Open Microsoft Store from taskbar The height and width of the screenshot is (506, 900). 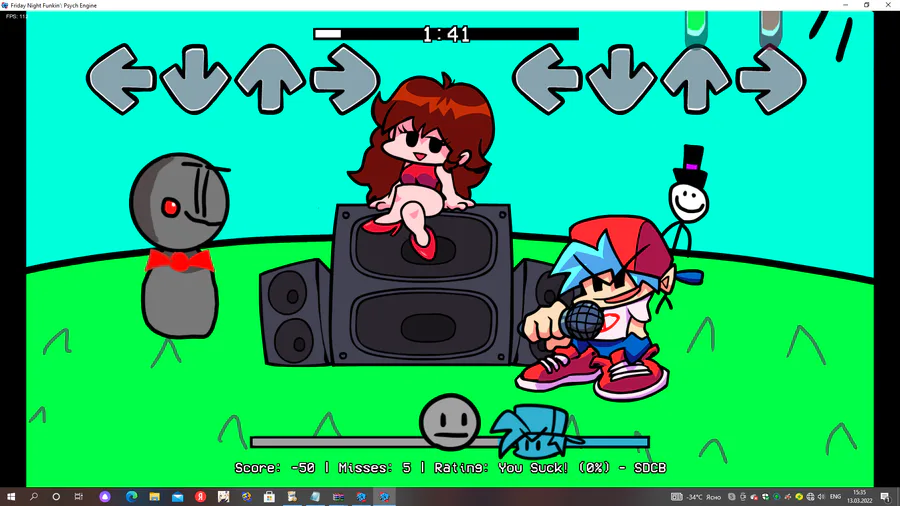[x=269, y=497]
